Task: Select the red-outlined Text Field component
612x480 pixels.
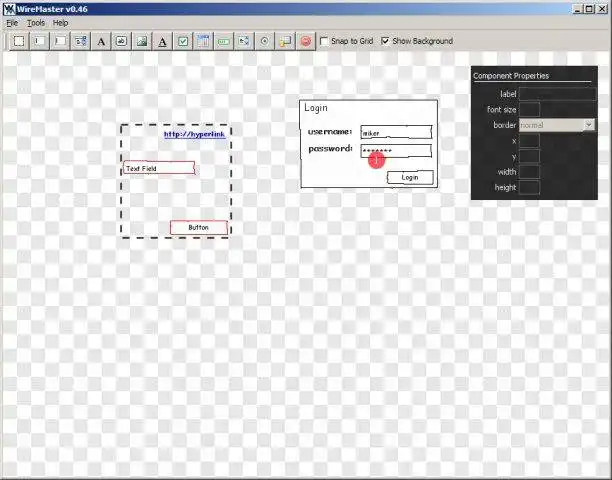Action: (x=159, y=168)
